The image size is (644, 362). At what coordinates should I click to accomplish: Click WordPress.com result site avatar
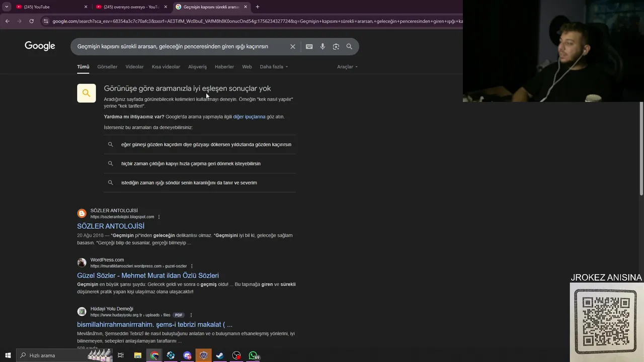pos(82,262)
